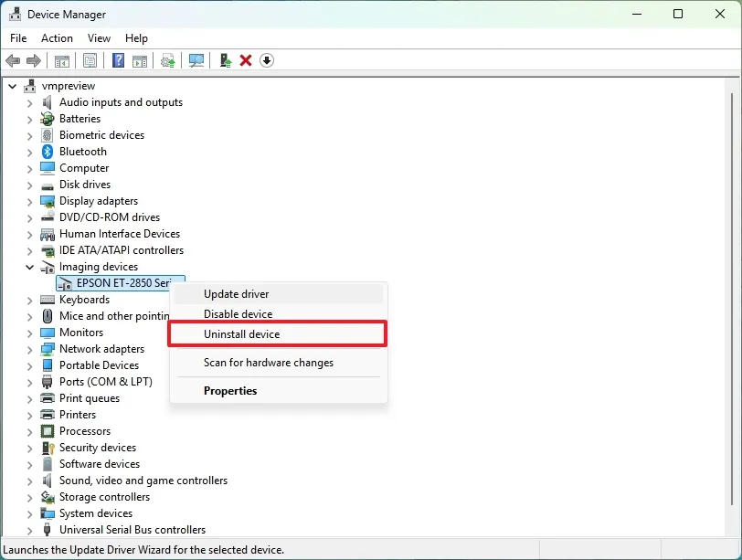This screenshot has height=560, width=742.
Task: Collapse the Imaging devices category
Action: [29, 268]
